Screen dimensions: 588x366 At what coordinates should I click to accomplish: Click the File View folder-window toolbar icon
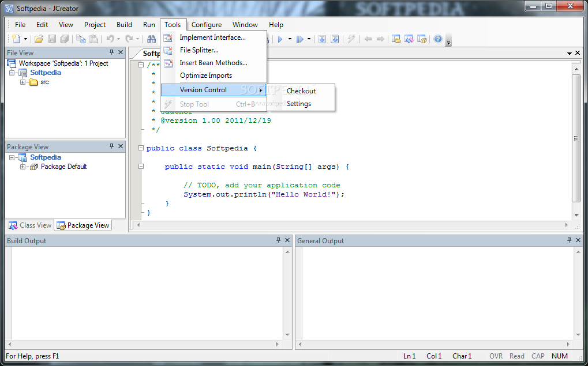pos(396,39)
